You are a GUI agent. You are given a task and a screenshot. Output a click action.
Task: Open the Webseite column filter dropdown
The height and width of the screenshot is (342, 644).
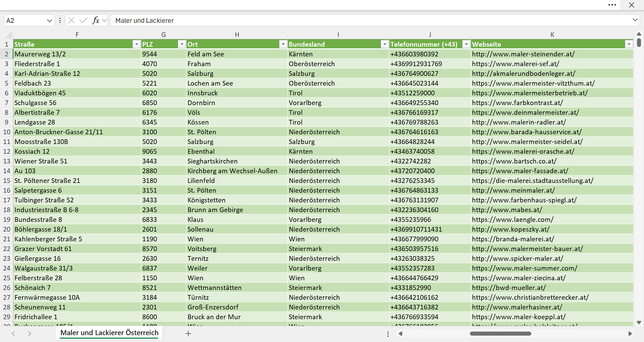click(629, 44)
